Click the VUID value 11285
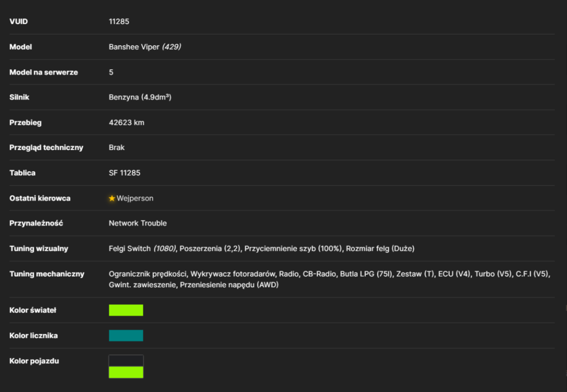 119,22
